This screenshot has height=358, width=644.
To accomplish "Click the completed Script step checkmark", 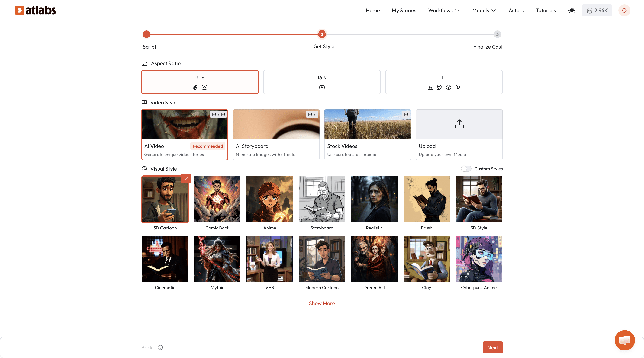I will pos(147,34).
